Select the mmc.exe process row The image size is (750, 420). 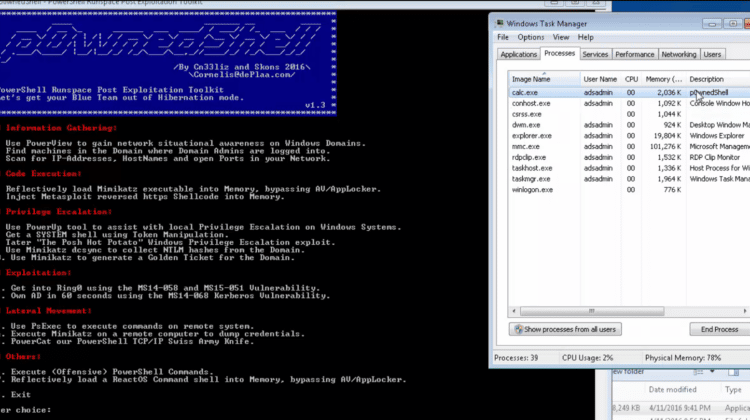click(629, 147)
